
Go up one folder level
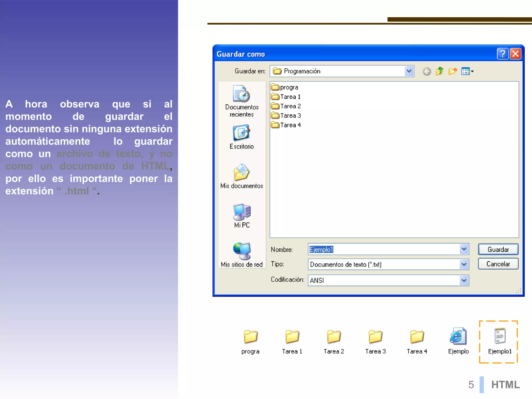(x=440, y=71)
